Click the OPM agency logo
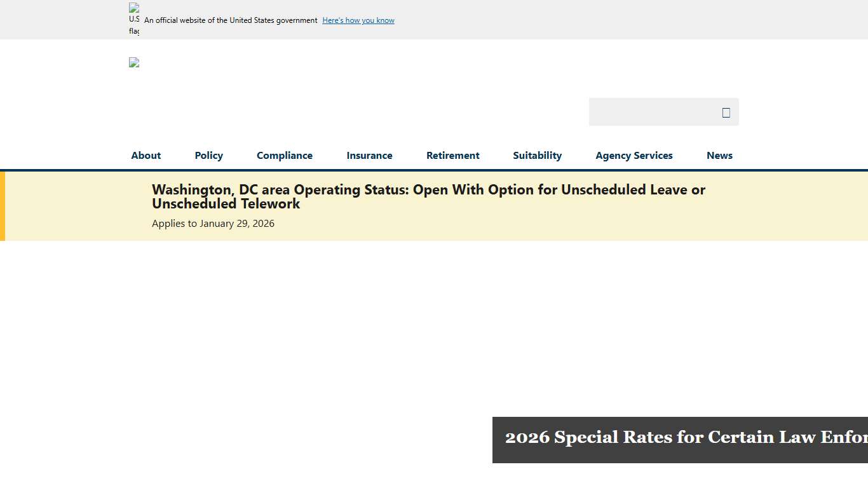 133,62
